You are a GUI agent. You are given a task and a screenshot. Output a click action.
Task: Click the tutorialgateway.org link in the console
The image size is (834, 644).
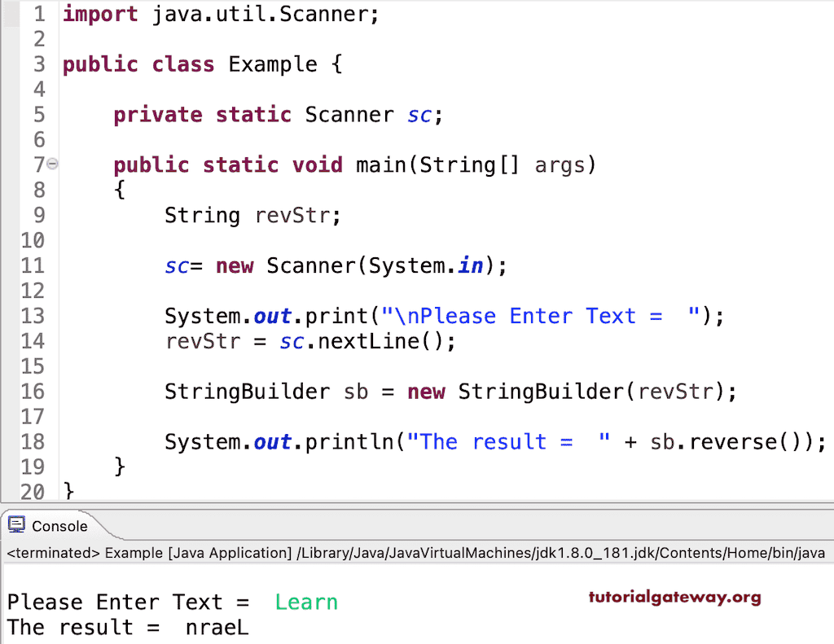point(674,598)
